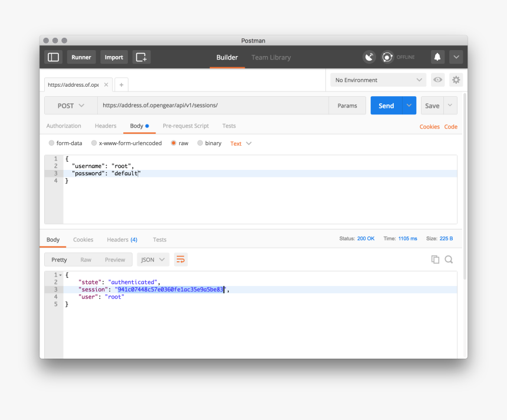Select the Preview response view
Image resolution: width=507 pixels, height=420 pixels.
click(115, 260)
